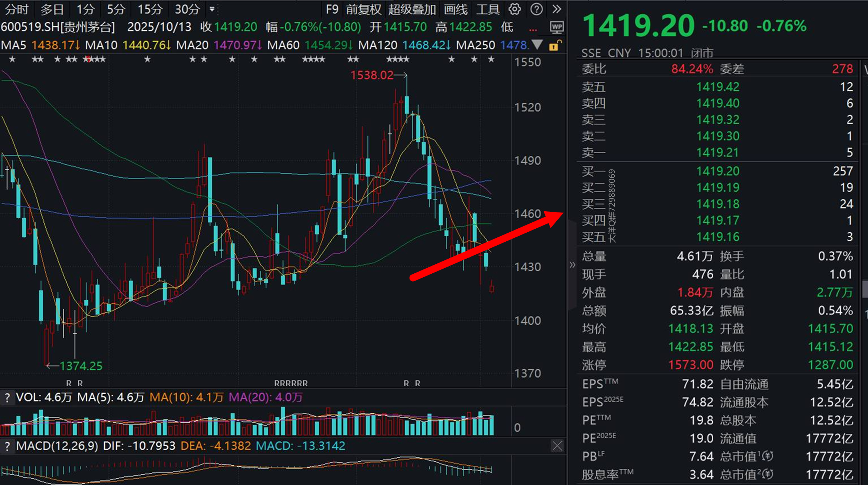Close the MACD indicator panel
868x485 pixels.
[557, 446]
